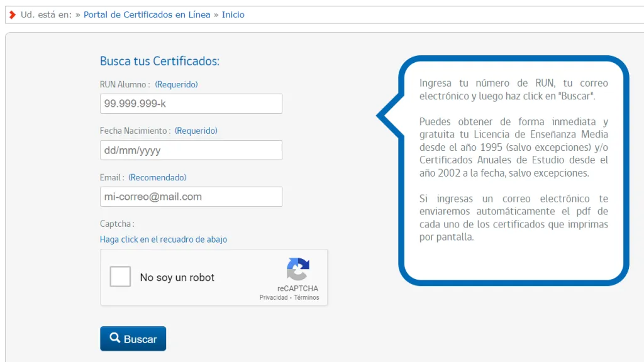Click into the Email input field
The width and height of the screenshot is (644, 362).
pyautogui.click(x=191, y=197)
